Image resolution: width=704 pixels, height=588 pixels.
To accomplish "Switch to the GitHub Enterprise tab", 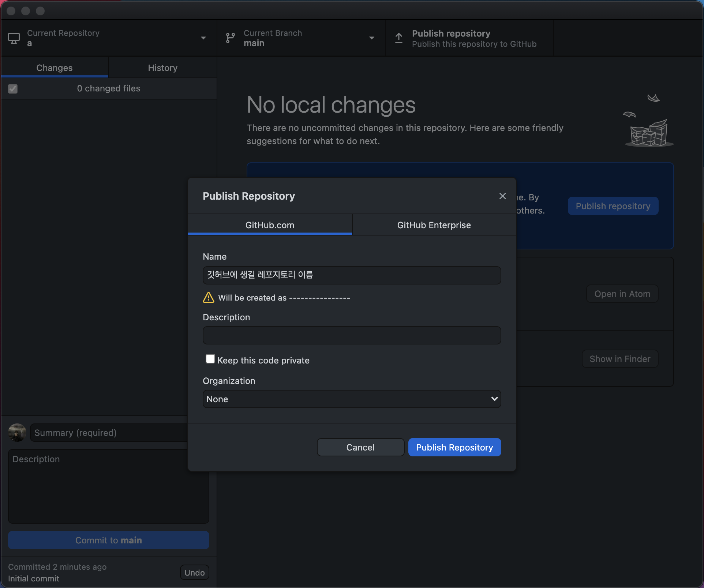I will [434, 225].
